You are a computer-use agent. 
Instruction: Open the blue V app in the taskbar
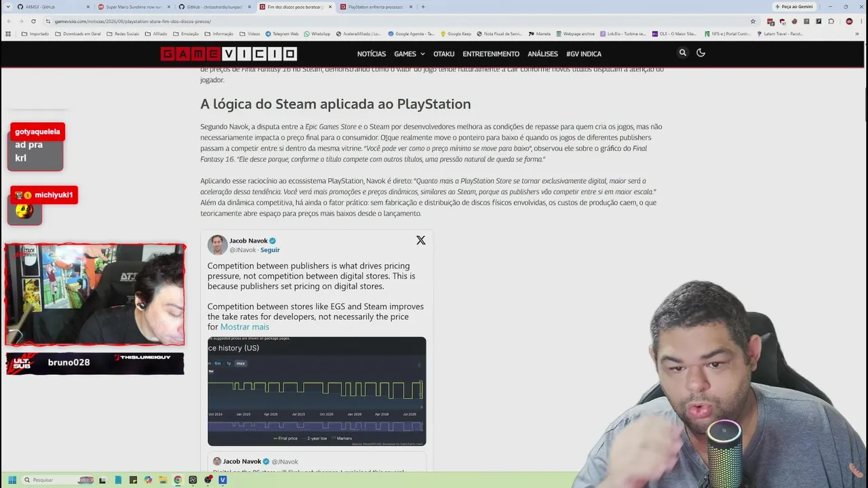point(222,480)
